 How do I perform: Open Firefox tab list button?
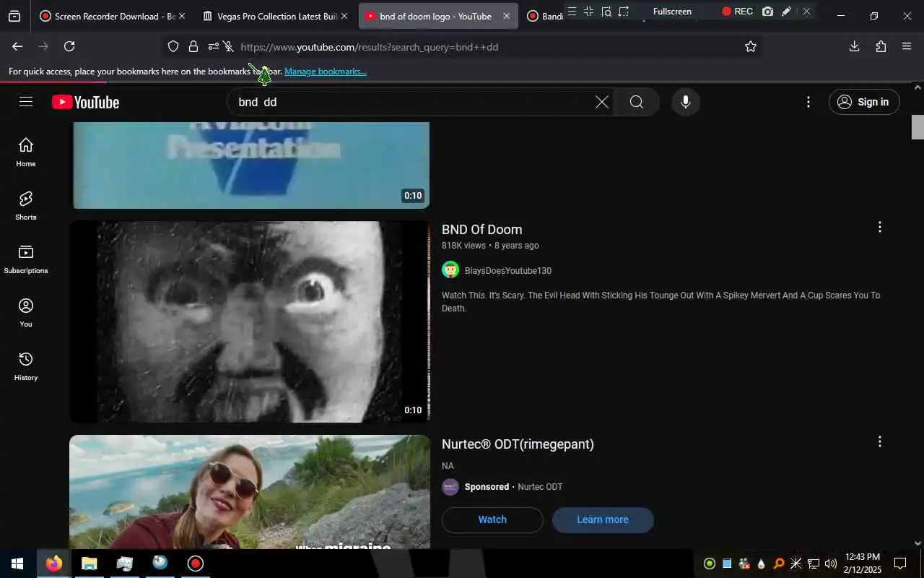[14, 16]
